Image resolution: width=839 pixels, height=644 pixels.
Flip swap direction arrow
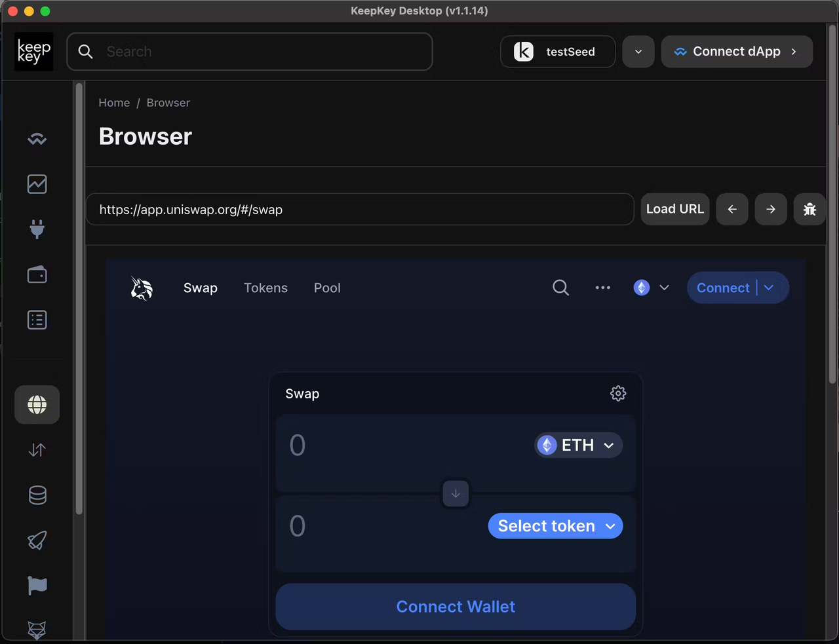pyautogui.click(x=456, y=493)
